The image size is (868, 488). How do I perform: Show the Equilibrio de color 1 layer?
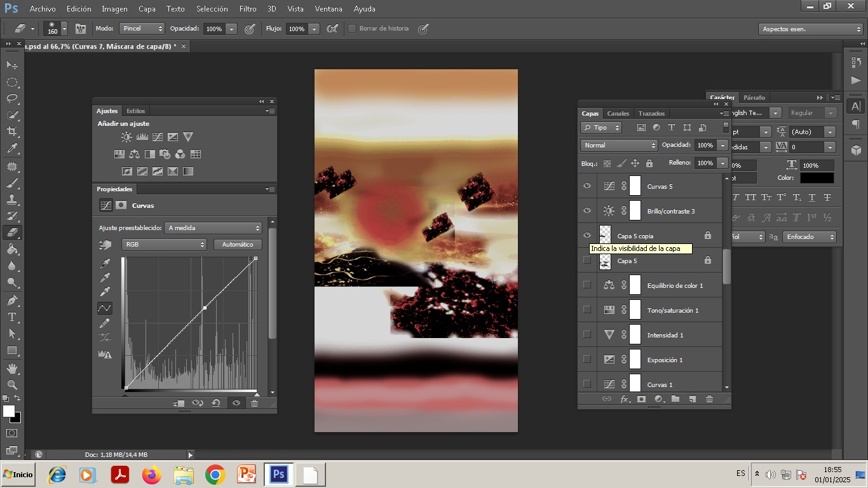(587, 285)
